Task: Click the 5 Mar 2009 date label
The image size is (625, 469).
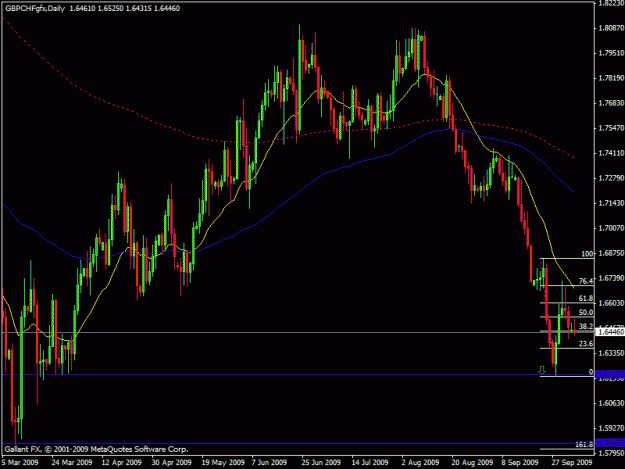Action: pyautogui.click(x=20, y=462)
